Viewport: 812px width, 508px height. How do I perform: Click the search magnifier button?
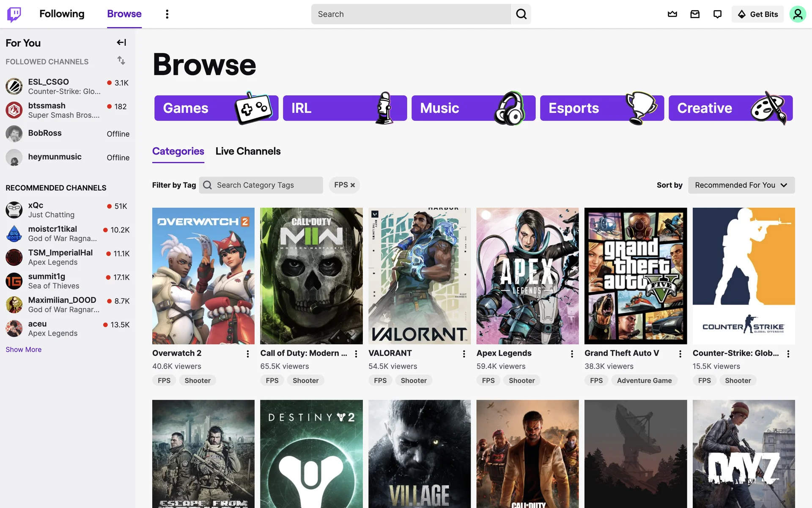pos(521,14)
